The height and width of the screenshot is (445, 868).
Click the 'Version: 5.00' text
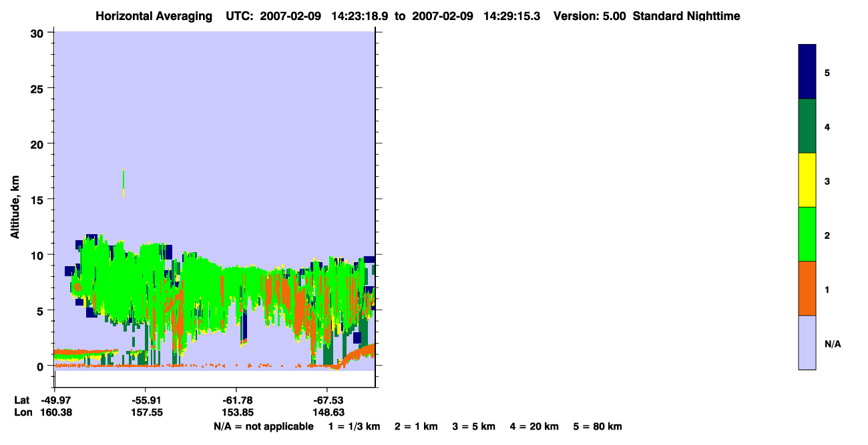coord(590,16)
